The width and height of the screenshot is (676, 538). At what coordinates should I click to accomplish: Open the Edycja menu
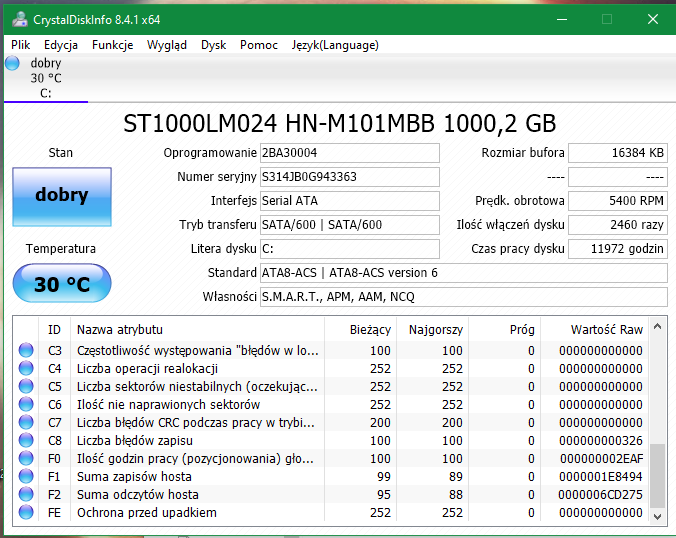pyautogui.click(x=61, y=45)
